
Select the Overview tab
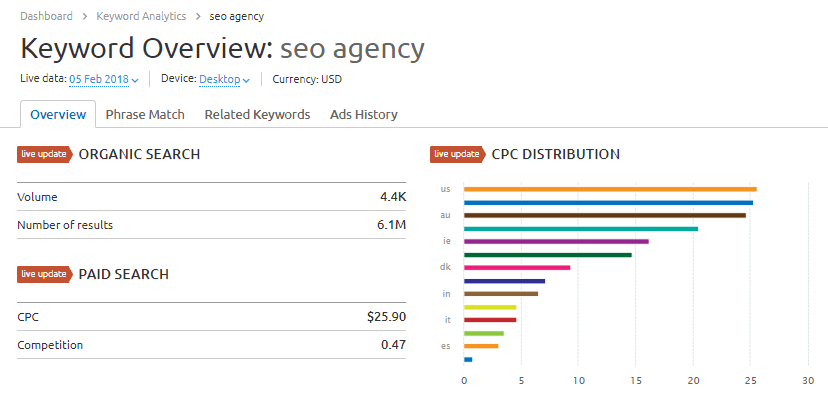(x=58, y=115)
